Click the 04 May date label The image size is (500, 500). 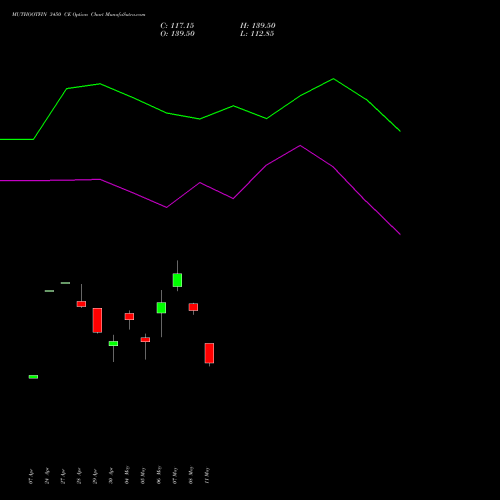point(127,475)
